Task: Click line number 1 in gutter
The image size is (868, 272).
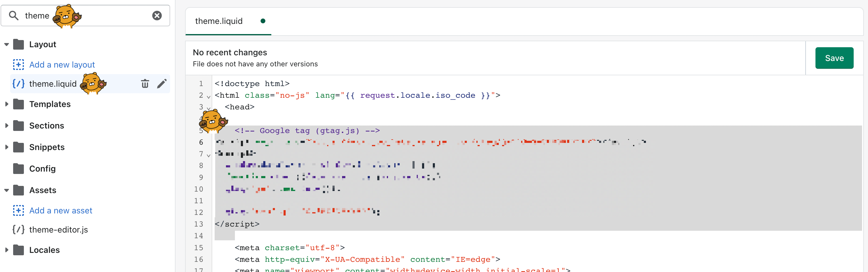Action: 201,83
